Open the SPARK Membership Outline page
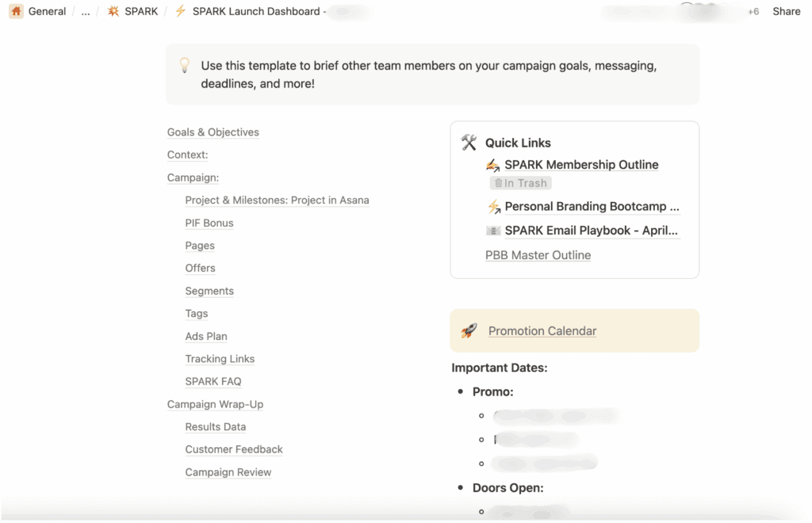The height and width of the screenshot is (523, 812). point(581,165)
